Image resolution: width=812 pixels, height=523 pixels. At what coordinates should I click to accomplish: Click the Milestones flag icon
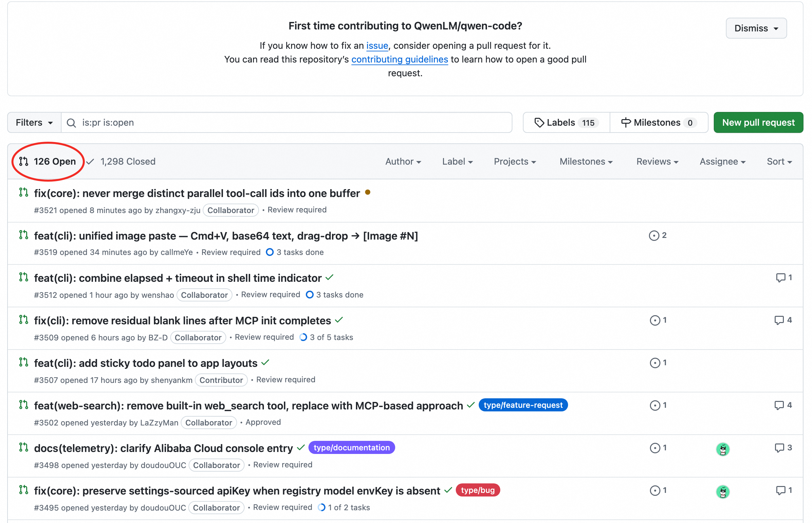click(x=625, y=122)
